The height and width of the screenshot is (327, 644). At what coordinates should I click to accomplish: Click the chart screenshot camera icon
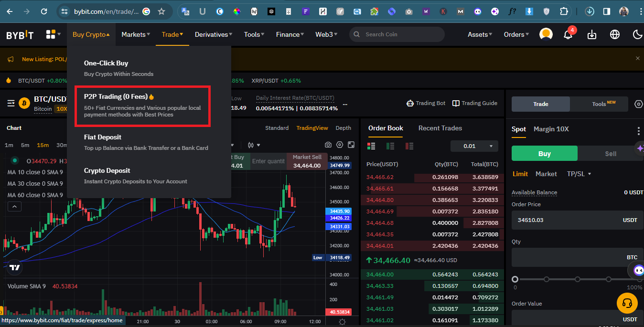coord(328,145)
